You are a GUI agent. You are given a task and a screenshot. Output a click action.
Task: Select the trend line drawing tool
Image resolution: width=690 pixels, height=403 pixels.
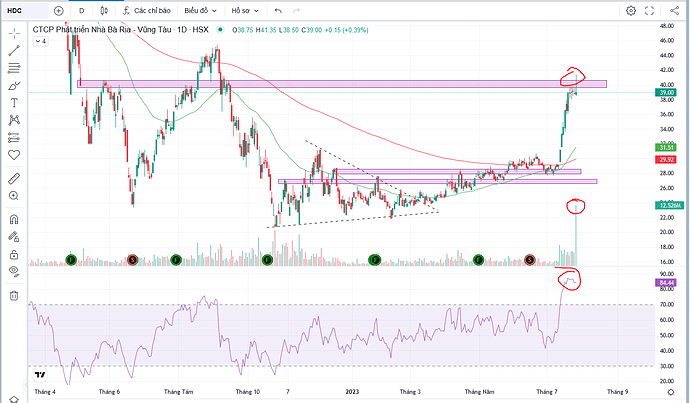pos(14,51)
